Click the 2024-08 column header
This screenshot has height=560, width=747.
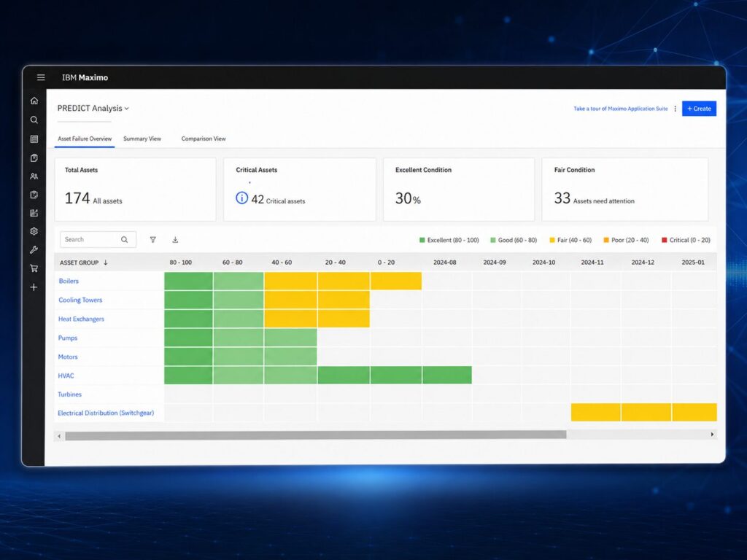tap(444, 262)
